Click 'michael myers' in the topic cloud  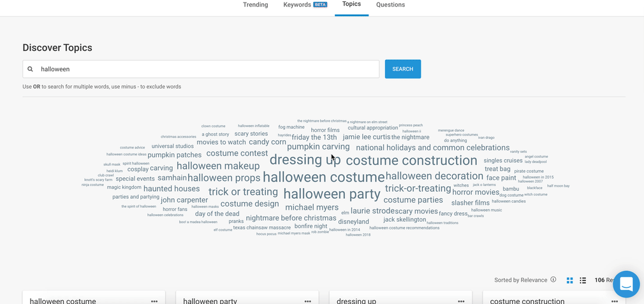point(312,207)
